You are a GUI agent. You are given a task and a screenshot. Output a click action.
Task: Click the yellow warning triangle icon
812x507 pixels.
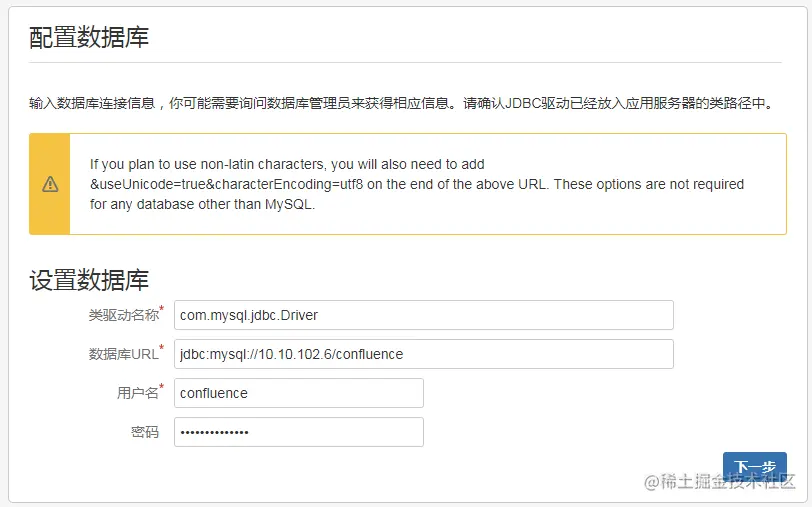point(50,184)
